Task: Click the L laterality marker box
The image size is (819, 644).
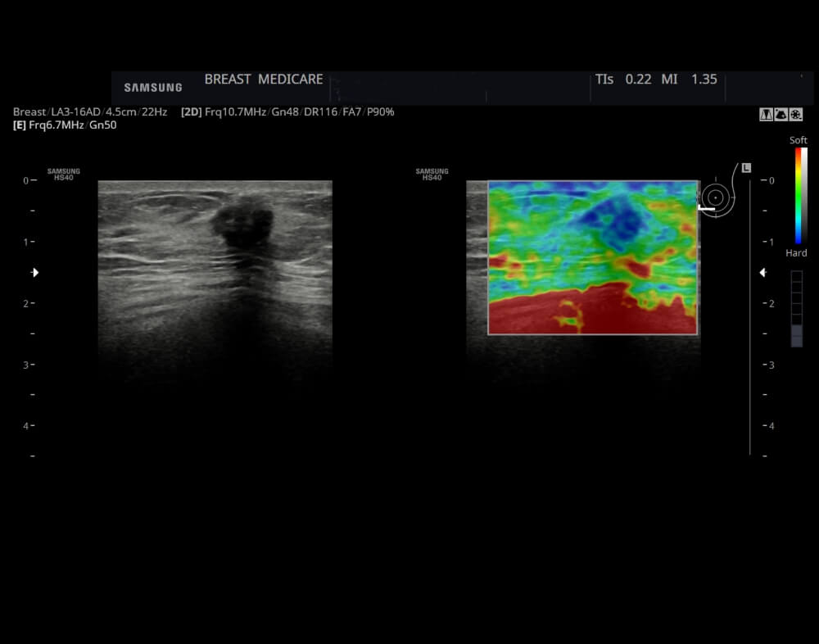Action: [746, 168]
